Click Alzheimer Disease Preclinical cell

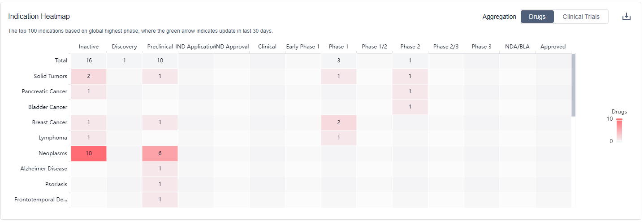point(160,169)
